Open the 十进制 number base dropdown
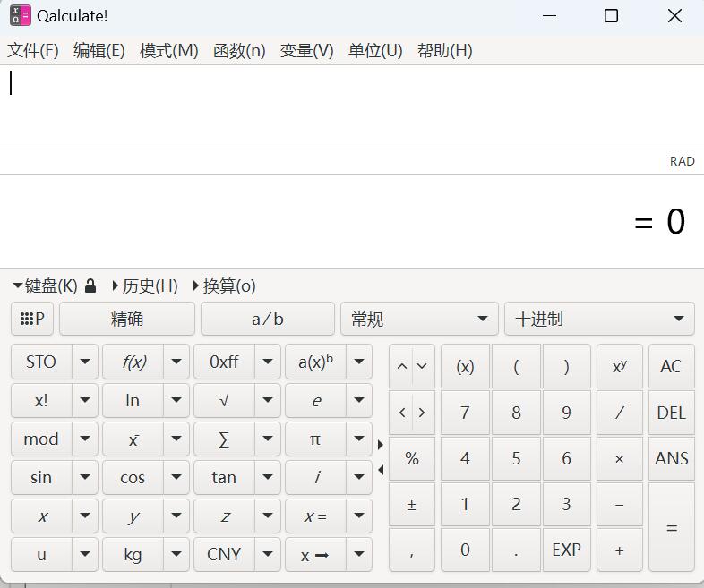The width and height of the screenshot is (704, 588). point(599,319)
